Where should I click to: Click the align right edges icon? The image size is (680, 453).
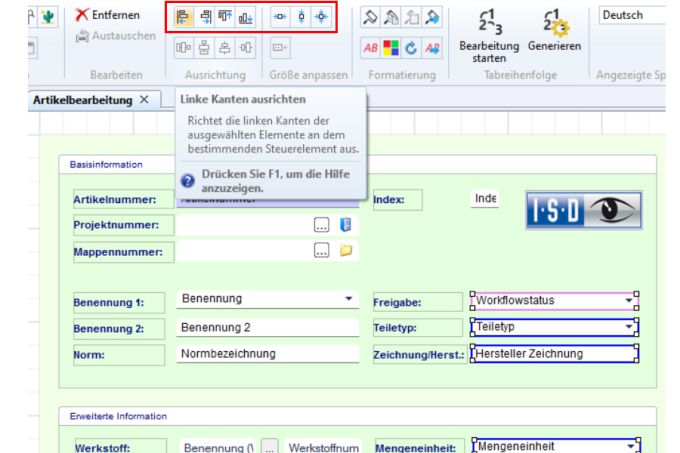(x=205, y=17)
